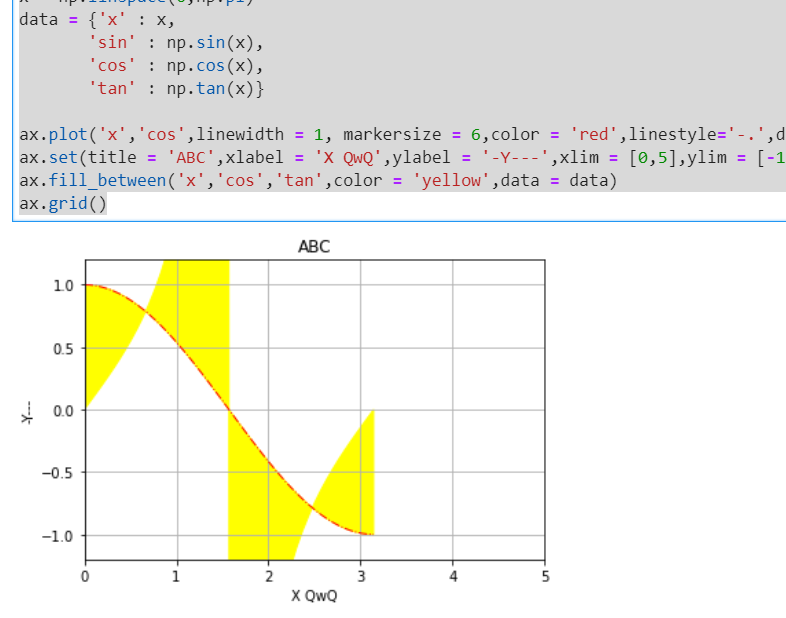This screenshot has width=786, height=618.
Task: Click fill_between in the ax.fill_between line
Action: click(x=107, y=180)
